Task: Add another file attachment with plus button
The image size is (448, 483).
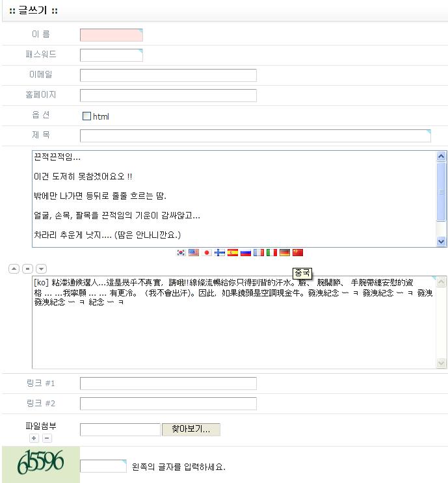Action: pyautogui.click(x=34, y=438)
